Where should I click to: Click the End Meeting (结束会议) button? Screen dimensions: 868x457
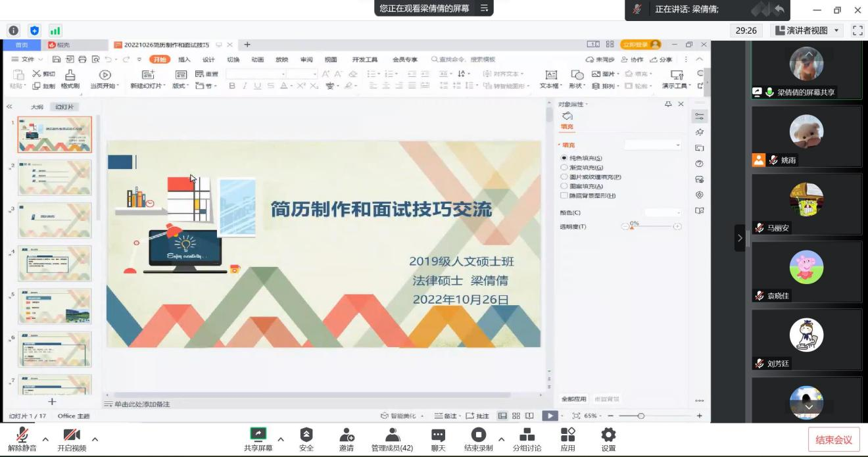click(833, 440)
